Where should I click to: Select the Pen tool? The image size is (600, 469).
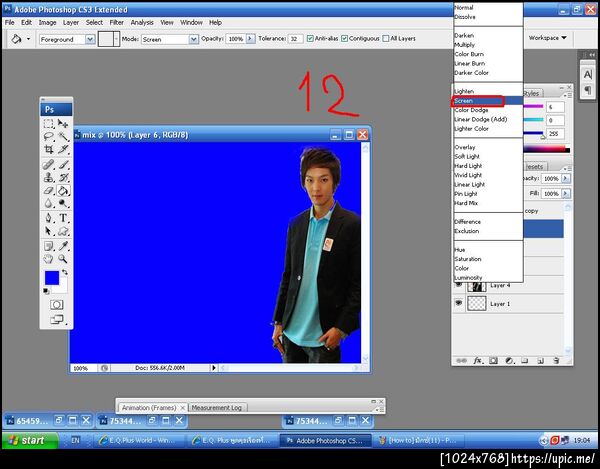coord(49,218)
